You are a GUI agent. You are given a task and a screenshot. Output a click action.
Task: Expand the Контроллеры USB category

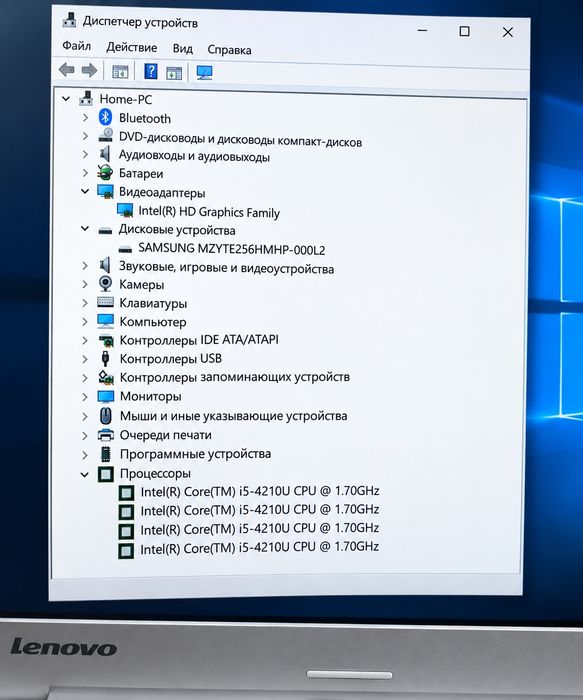pos(85,358)
